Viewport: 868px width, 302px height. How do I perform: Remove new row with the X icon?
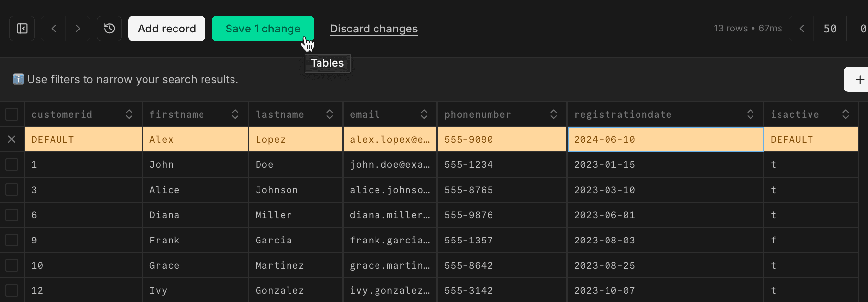pyautogui.click(x=12, y=139)
